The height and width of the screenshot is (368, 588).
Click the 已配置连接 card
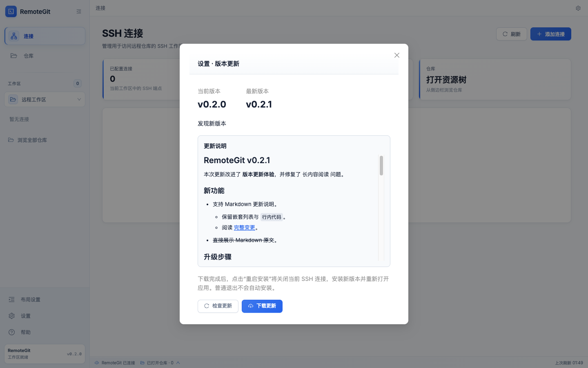141,79
